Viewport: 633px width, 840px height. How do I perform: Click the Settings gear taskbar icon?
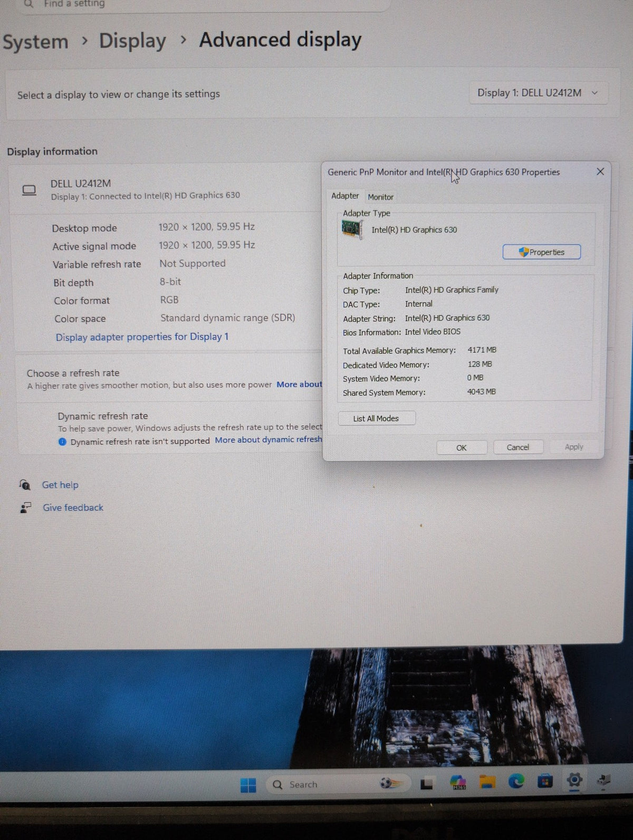(574, 779)
